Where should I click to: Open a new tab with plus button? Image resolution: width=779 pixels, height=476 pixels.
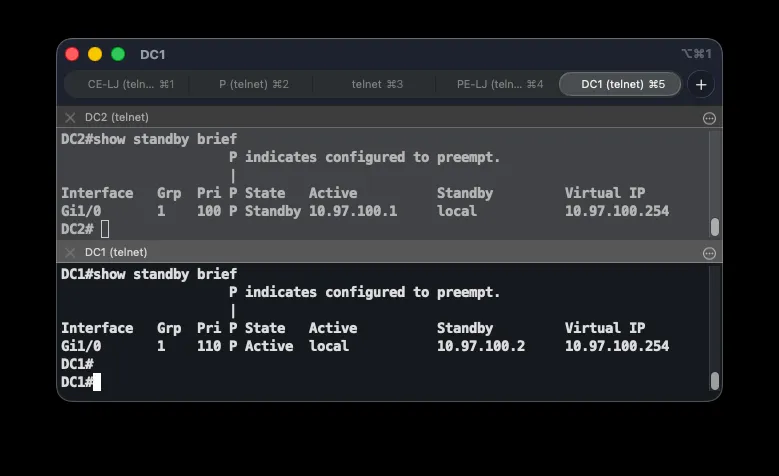[x=701, y=84]
